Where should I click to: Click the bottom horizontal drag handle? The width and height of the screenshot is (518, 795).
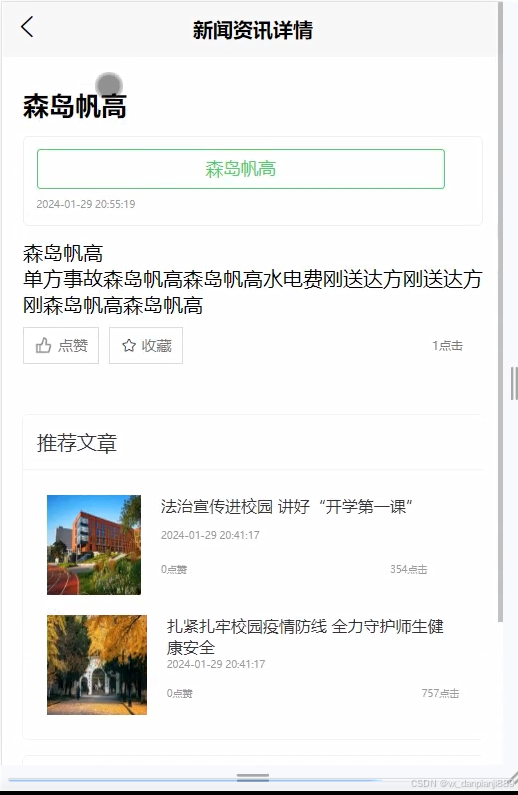pyautogui.click(x=252, y=777)
